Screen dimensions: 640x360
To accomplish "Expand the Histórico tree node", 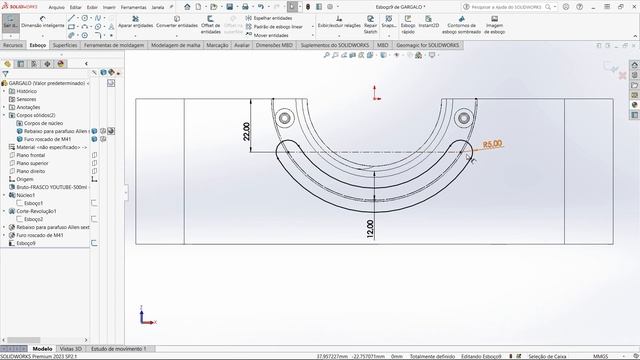I will 4,91.
